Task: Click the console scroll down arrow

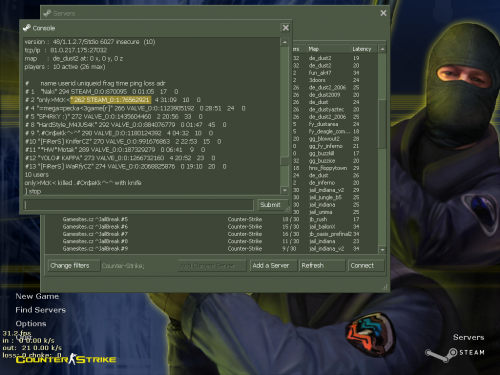Action: point(285,190)
